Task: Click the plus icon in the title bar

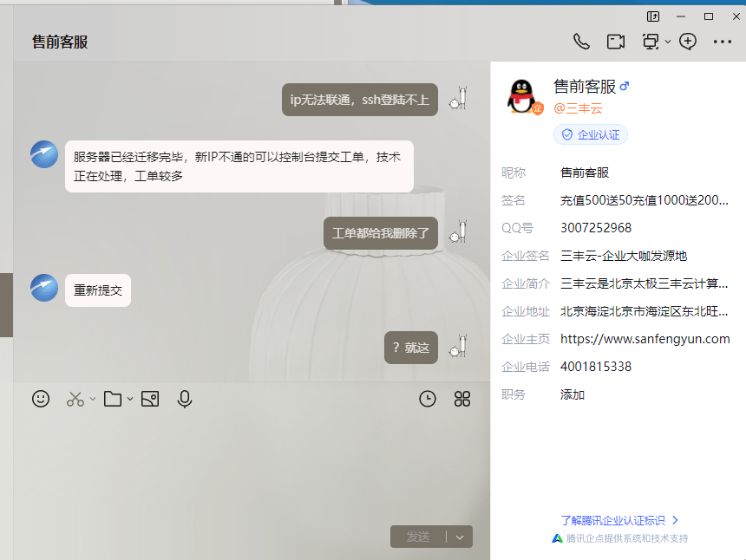Action: [x=688, y=41]
